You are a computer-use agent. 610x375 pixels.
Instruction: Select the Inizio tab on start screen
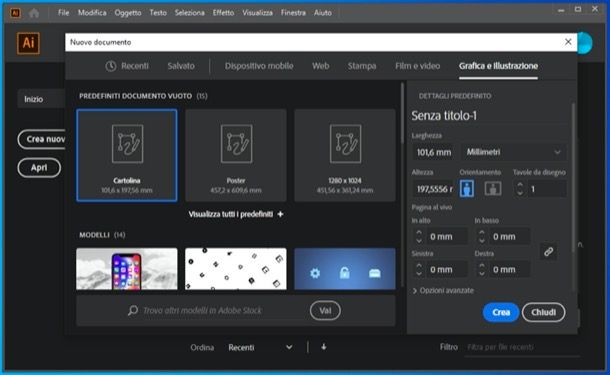tap(41, 99)
